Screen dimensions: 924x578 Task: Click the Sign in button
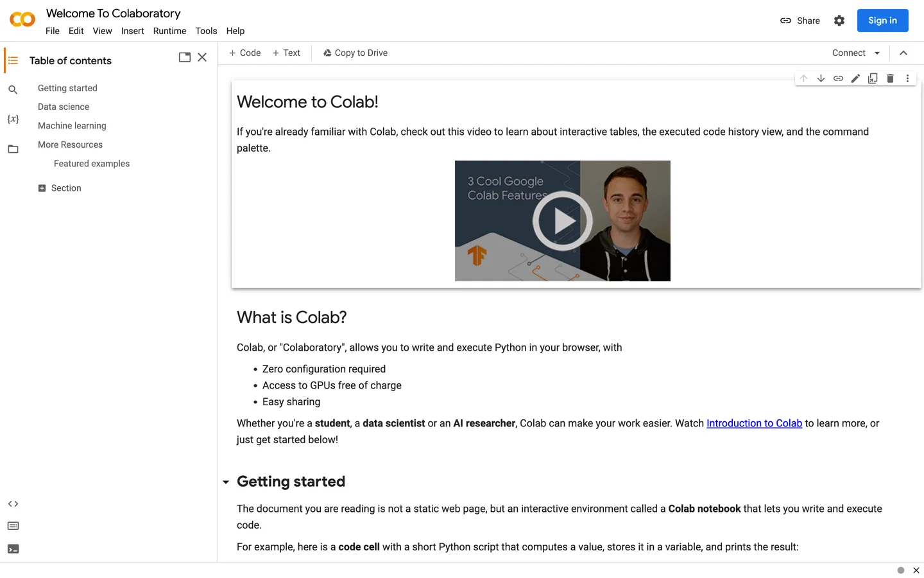click(883, 21)
